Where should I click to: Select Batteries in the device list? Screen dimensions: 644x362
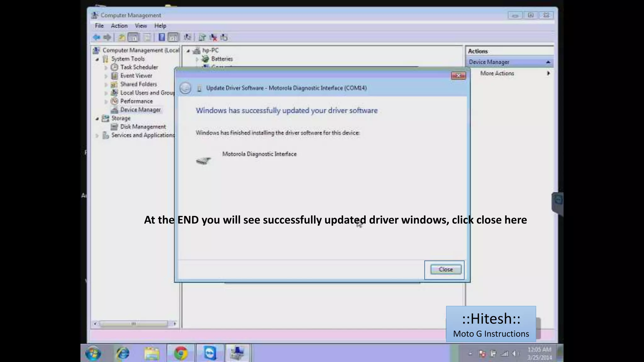point(222,59)
